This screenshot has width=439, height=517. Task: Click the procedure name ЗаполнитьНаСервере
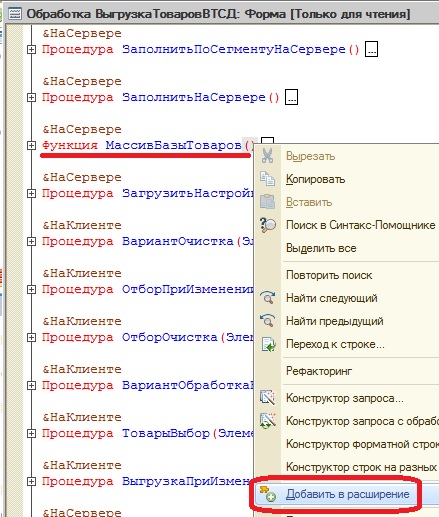coord(194,97)
